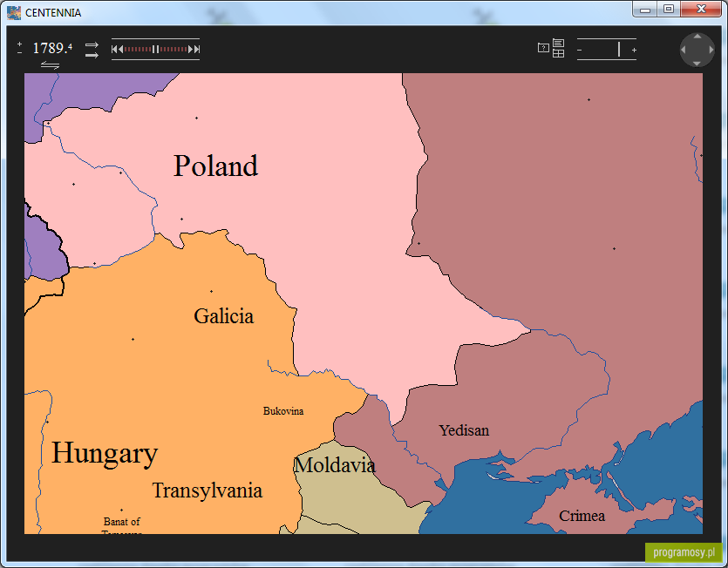Zoom out using the minus button

[580, 50]
